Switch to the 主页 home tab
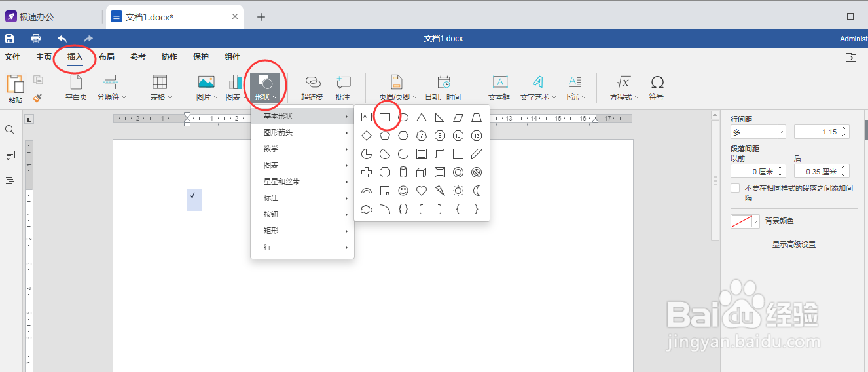The width and height of the screenshot is (868, 372). pyautogui.click(x=44, y=57)
